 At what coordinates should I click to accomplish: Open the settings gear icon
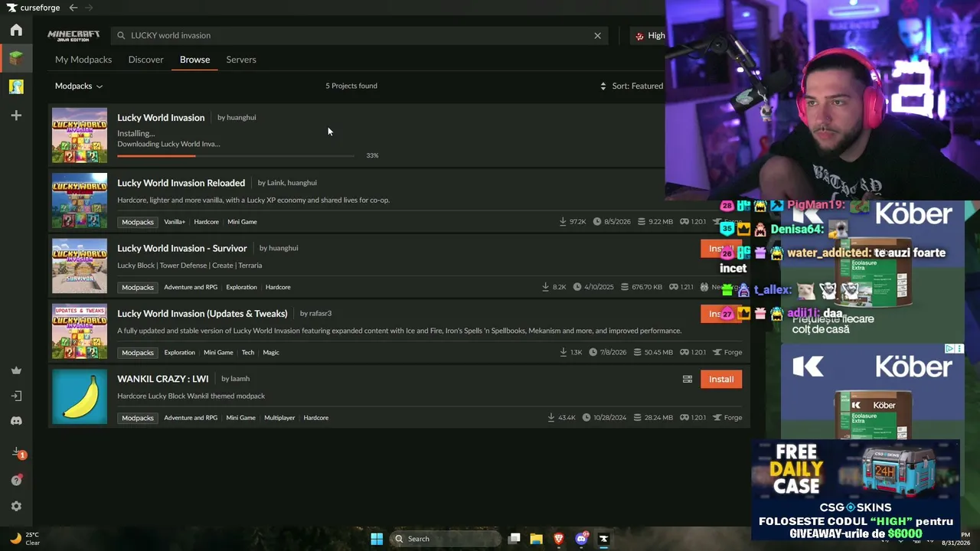[16, 506]
